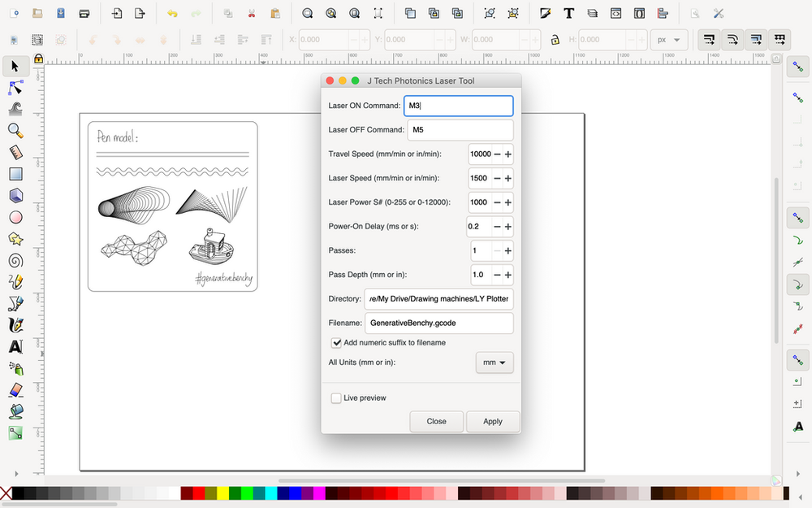Click Close in the laser tool dialog
812x508 pixels.
pos(436,421)
